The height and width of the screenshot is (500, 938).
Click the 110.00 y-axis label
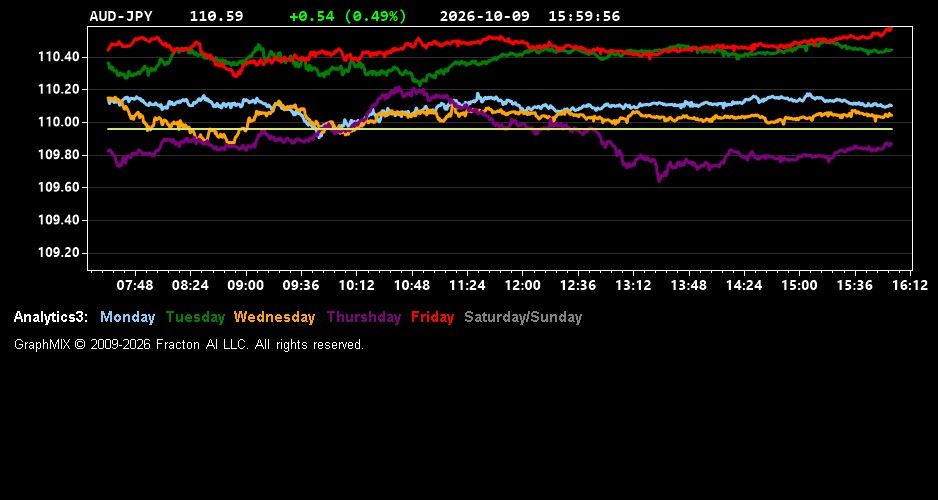[58, 123]
